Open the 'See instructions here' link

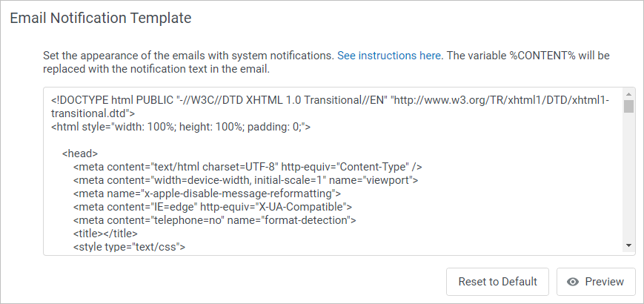[x=389, y=56]
